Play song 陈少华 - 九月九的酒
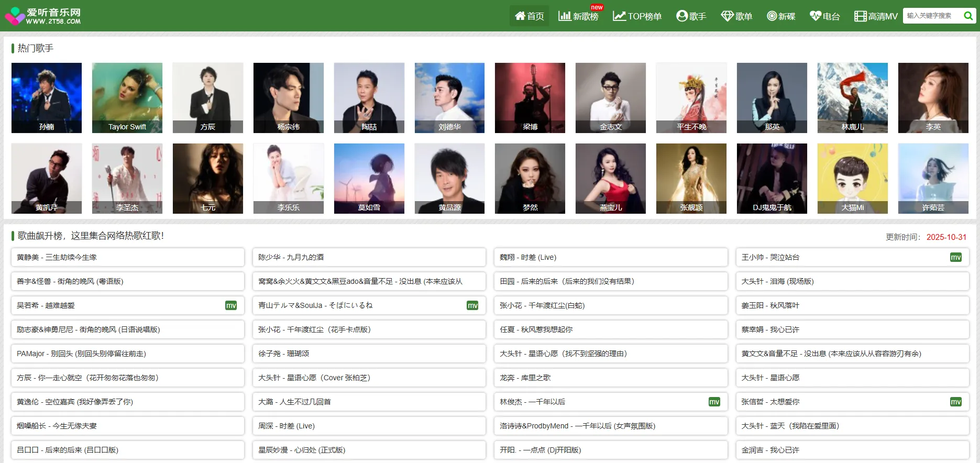Viewport: 980px width, 463px height. (x=291, y=257)
